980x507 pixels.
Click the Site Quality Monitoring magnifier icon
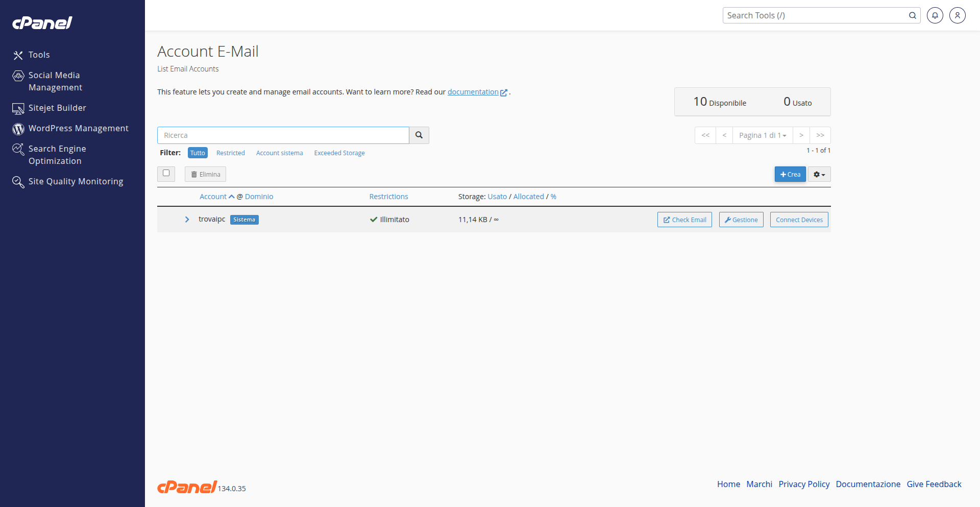pyautogui.click(x=18, y=182)
